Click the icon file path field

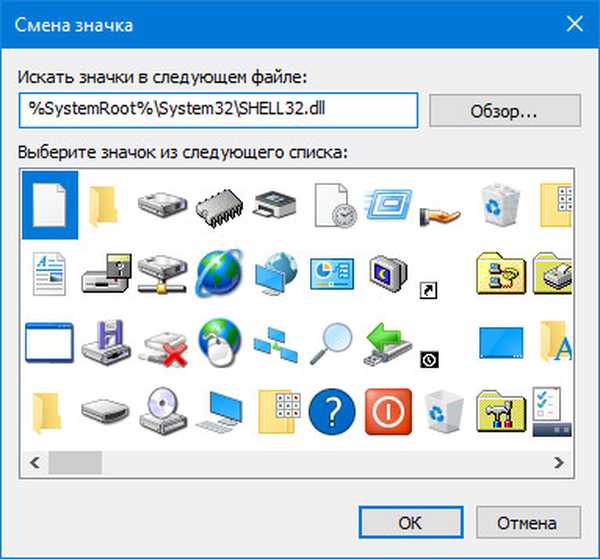coord(218,110)
